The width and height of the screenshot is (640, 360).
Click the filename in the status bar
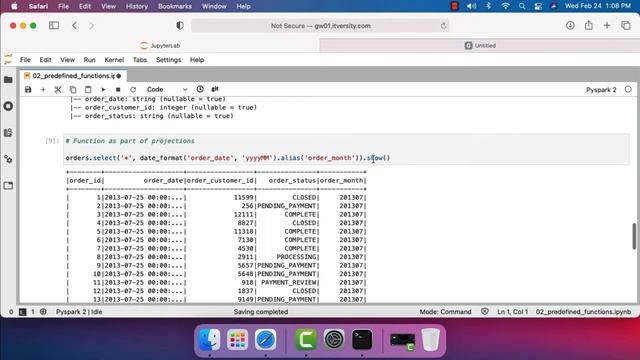pyautogui.click(x=583, y=311)
